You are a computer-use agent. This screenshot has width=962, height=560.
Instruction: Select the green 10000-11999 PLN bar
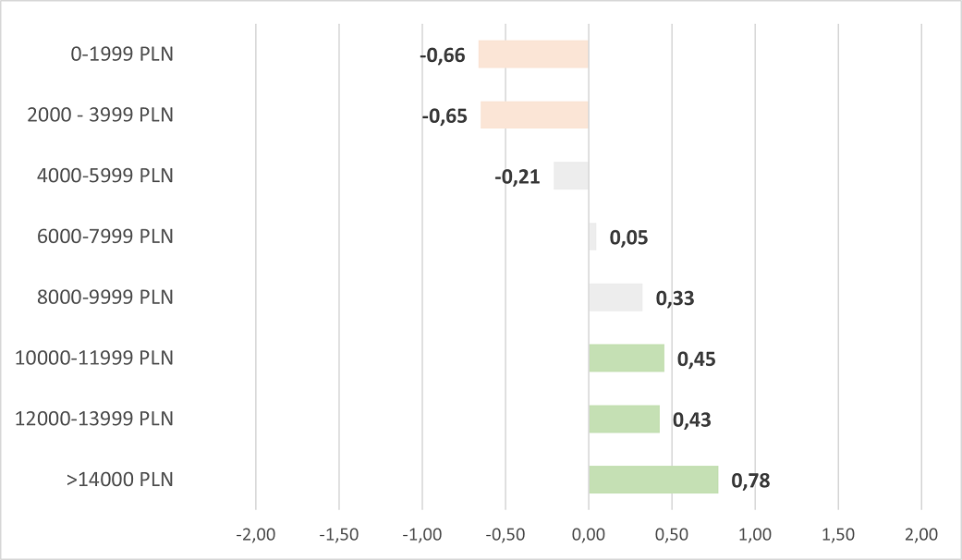[x=627, y=358]
